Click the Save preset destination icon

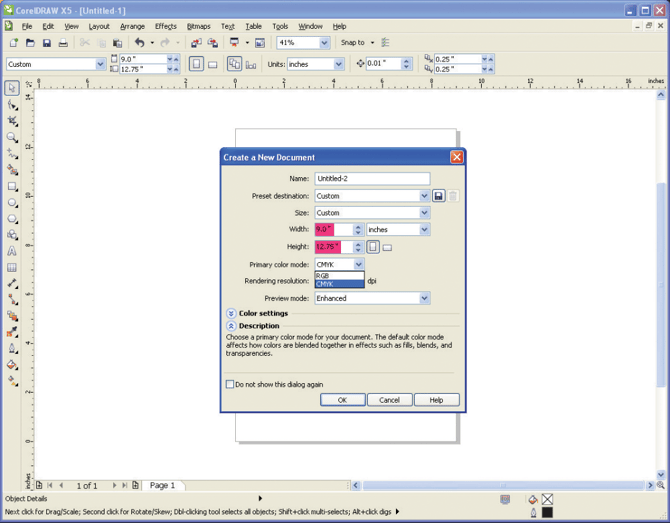(438, 196)
